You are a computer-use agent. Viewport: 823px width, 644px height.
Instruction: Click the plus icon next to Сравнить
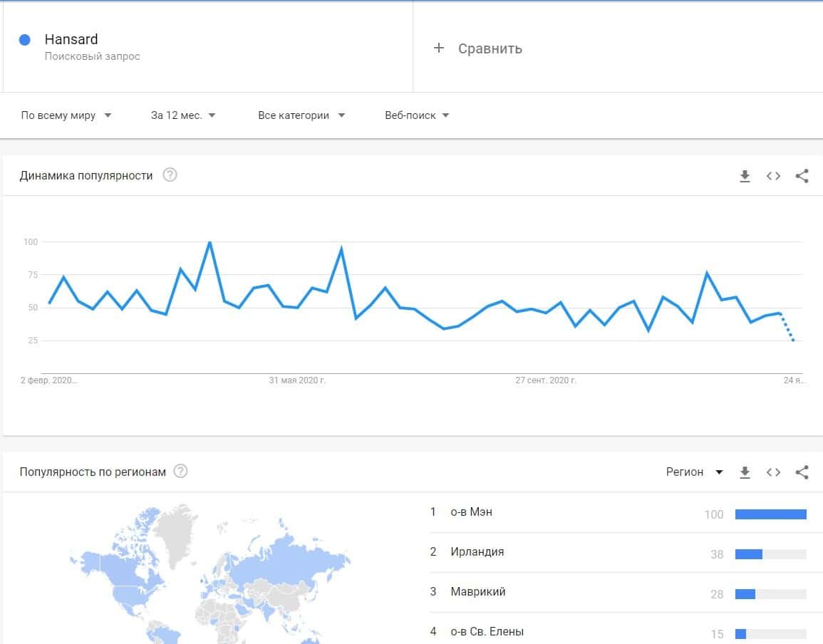pyautogui.click(x=439, y=48)
